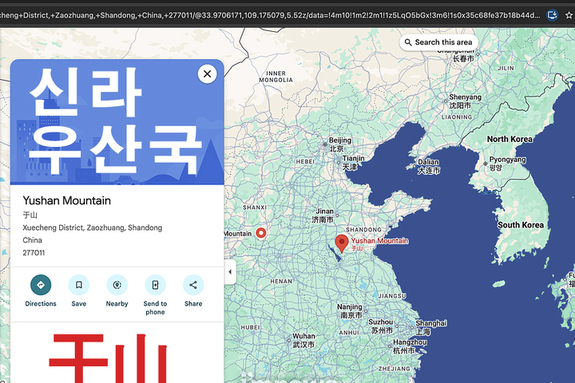Select North Korea country label

pyautogui.click(x=509, y=139)
